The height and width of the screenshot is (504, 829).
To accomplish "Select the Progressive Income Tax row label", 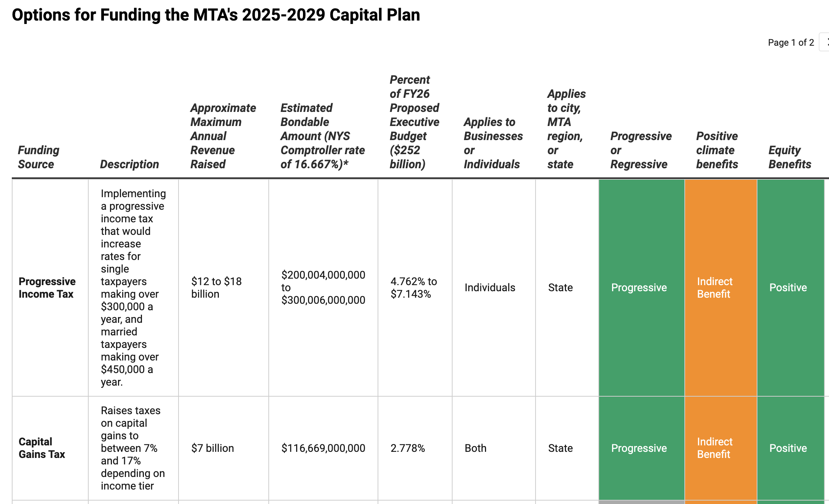I will 47,288.
